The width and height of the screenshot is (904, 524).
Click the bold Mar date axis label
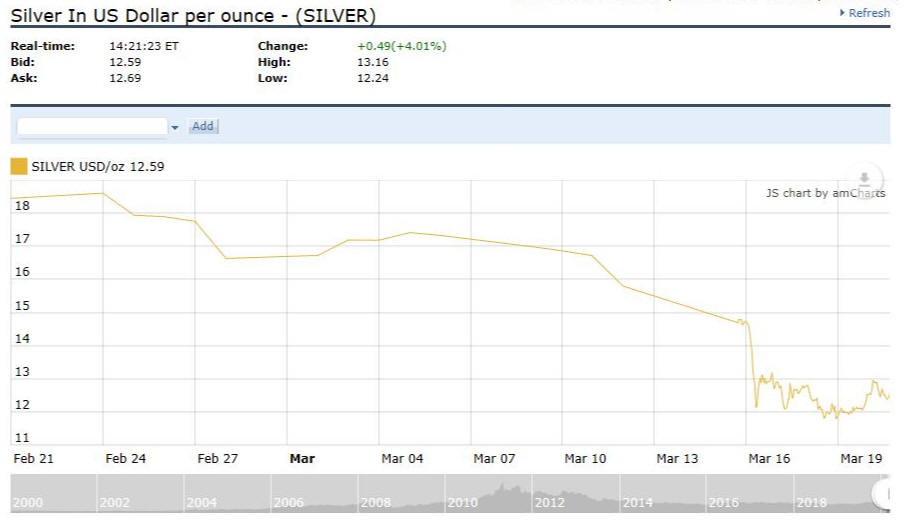pos(302,459)
